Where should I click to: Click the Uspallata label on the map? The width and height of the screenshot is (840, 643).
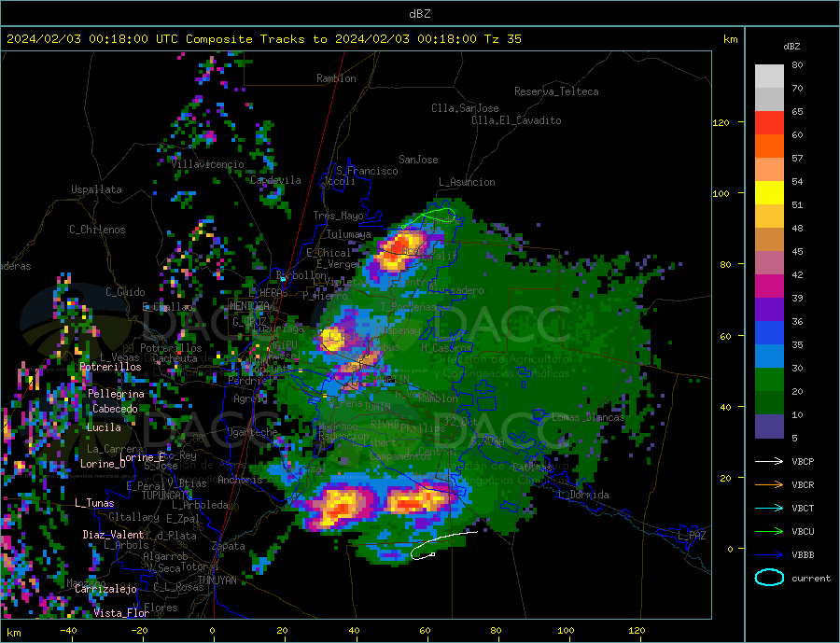[x=96, y=189]
